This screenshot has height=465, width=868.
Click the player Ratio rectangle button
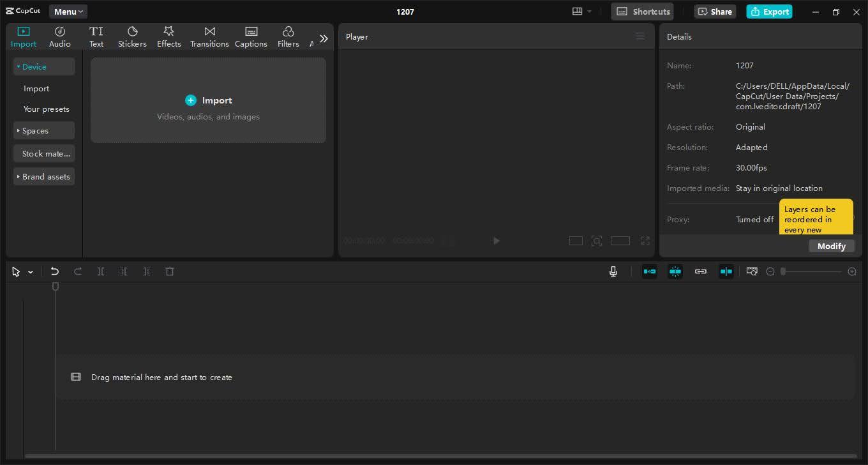620,241
